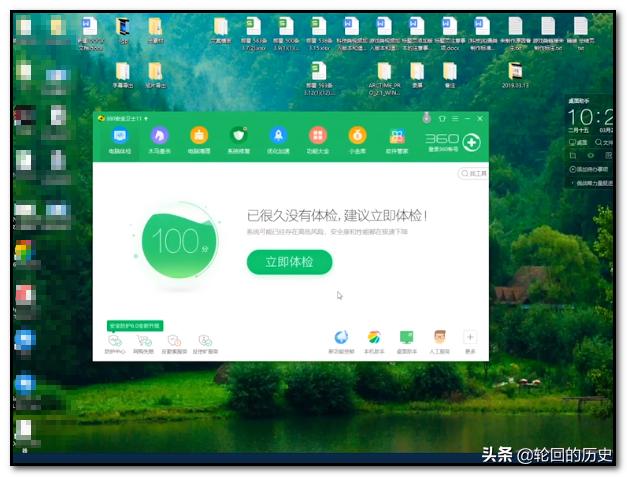This screenshot has width=627, height=477.
Task: Click the 100分 score circle
Action: (x=179, y=241)
